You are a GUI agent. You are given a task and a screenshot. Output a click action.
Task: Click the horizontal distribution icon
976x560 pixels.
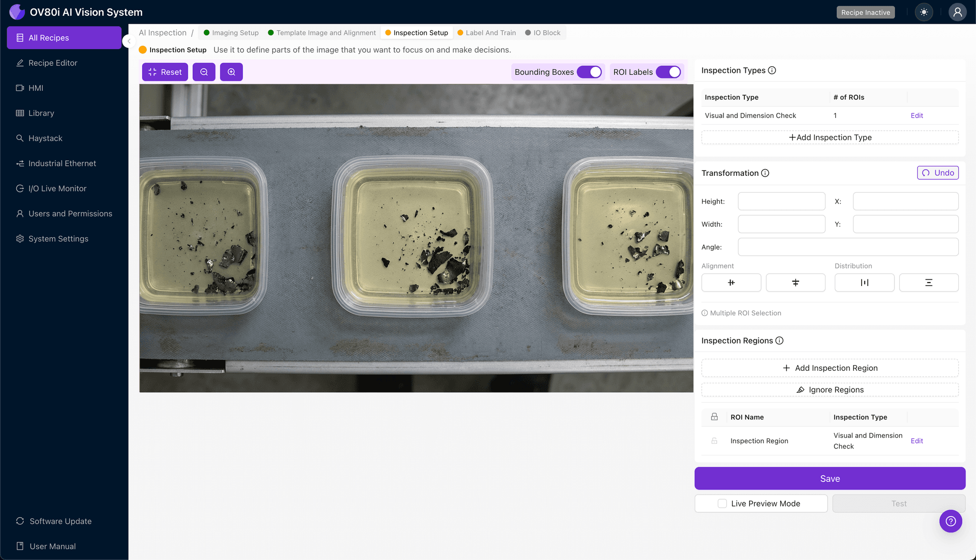864,282
